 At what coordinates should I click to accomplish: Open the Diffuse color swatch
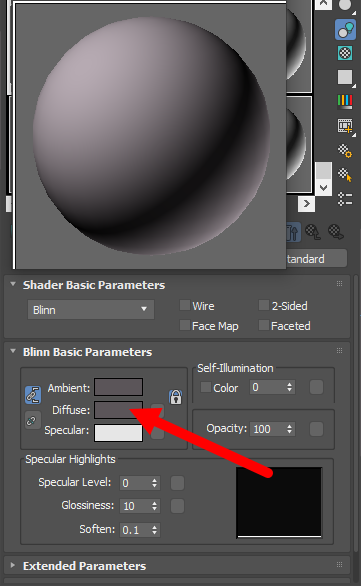[x=118, y=410]
